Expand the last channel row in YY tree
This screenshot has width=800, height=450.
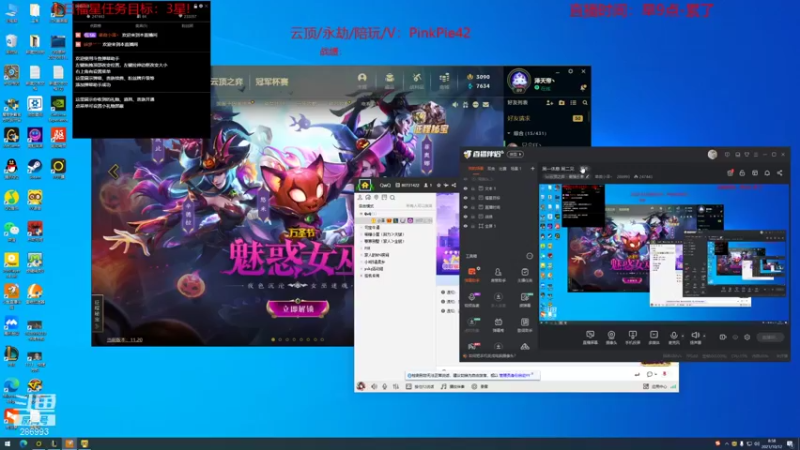click(362, 276)
